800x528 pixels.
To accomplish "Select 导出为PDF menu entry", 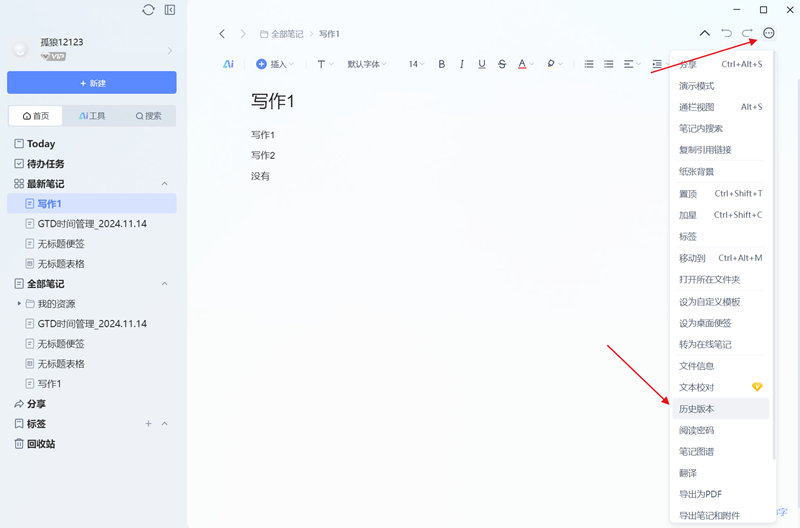I will [720, 494].
